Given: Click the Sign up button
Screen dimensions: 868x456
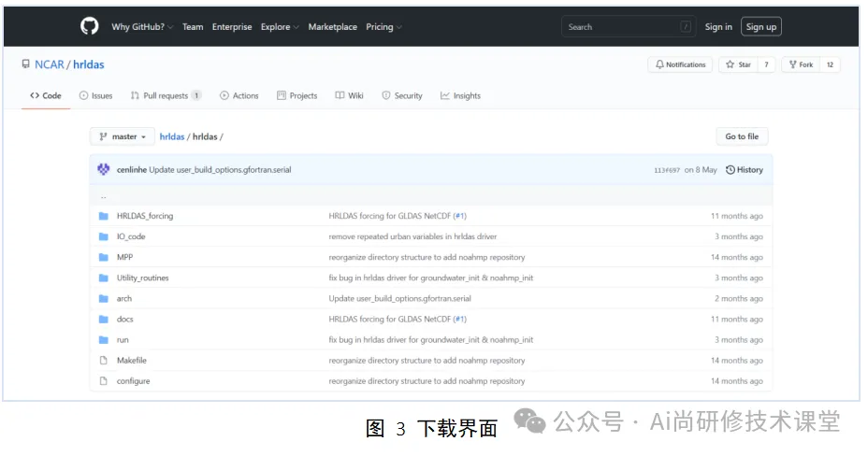Looking at the screenshot, I should [761, 26].
